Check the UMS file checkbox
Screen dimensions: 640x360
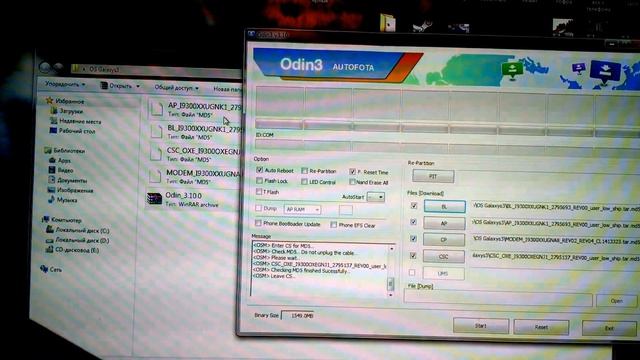click(x=412, y=272)
